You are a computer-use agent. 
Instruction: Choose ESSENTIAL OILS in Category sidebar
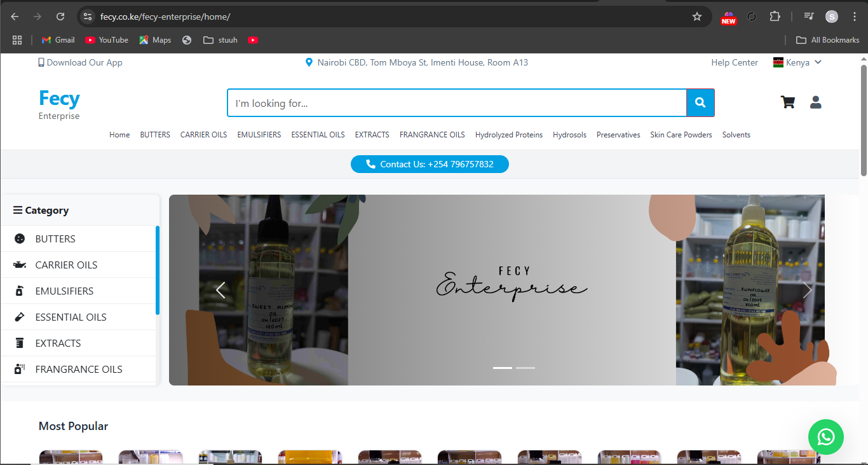pyautogui.click(x=71, y=317)
